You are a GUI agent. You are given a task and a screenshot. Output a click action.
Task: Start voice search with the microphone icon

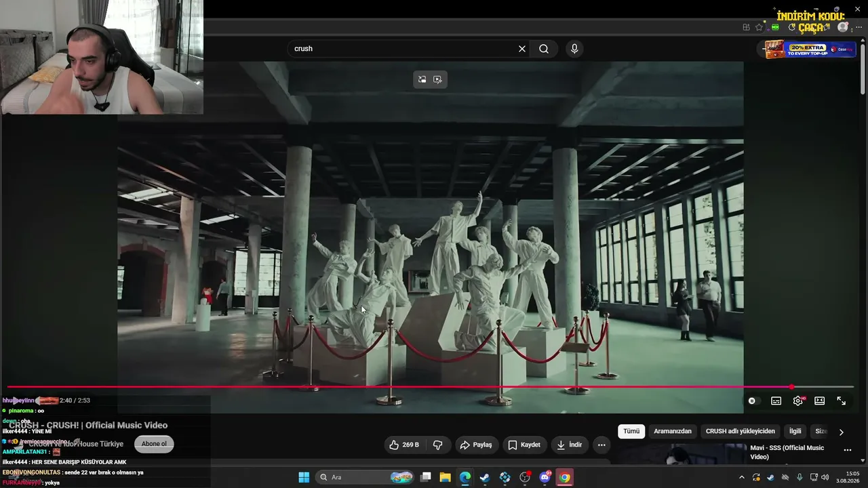(574, 49)
